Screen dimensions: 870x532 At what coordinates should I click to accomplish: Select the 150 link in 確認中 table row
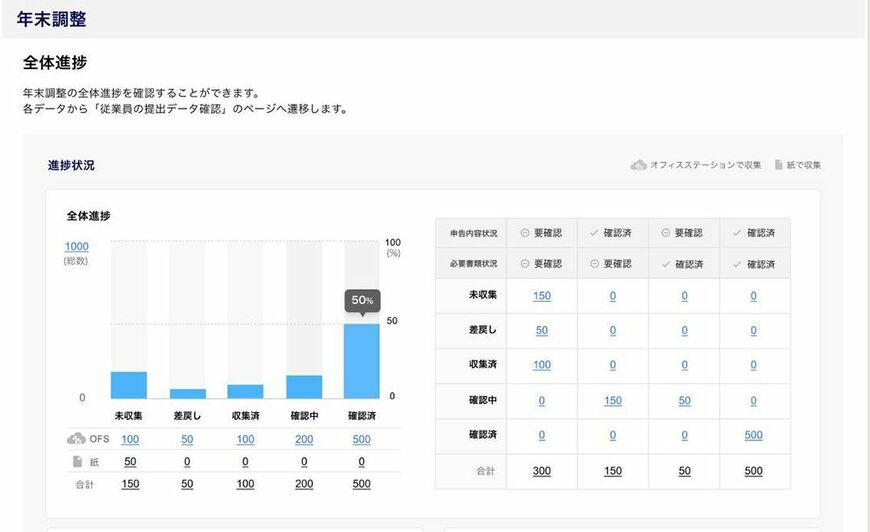(613, 401)
